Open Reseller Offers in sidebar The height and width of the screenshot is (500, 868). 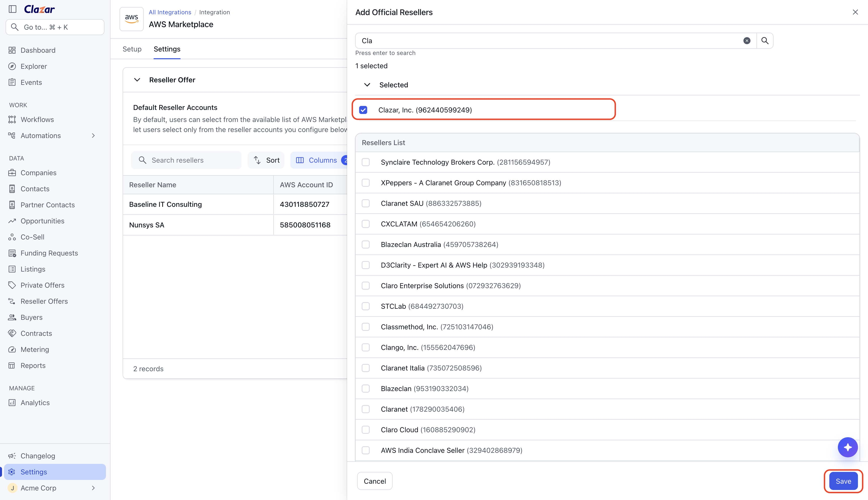[x=44, y=301]
